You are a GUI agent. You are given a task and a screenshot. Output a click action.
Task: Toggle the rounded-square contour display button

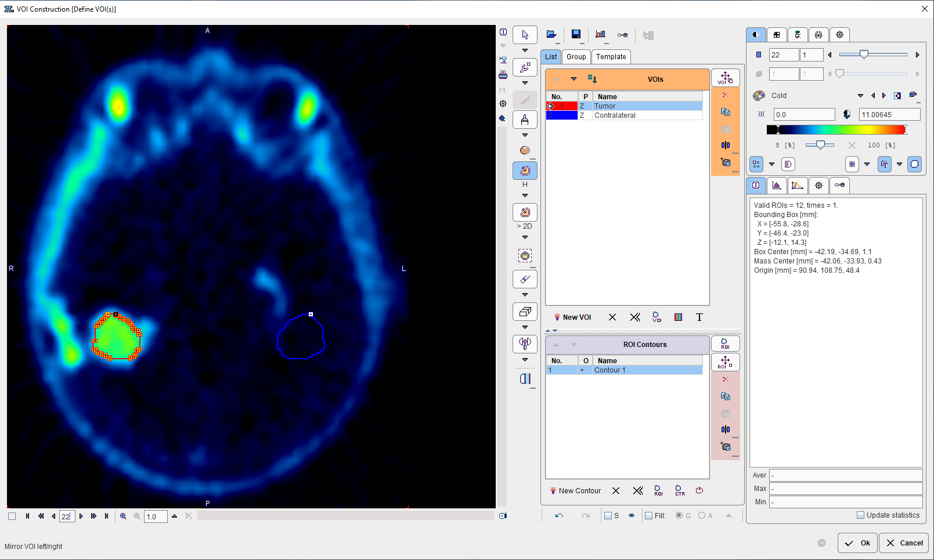(914, 164)
